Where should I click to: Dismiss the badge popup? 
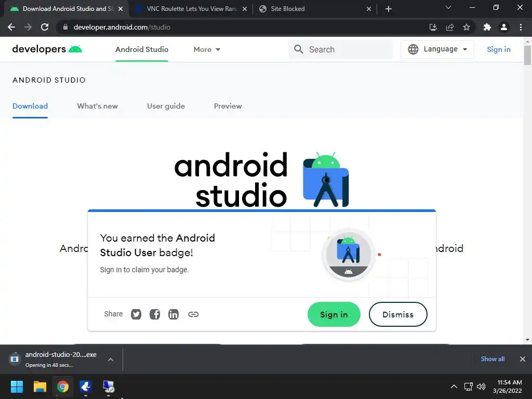tap(398, 314)
